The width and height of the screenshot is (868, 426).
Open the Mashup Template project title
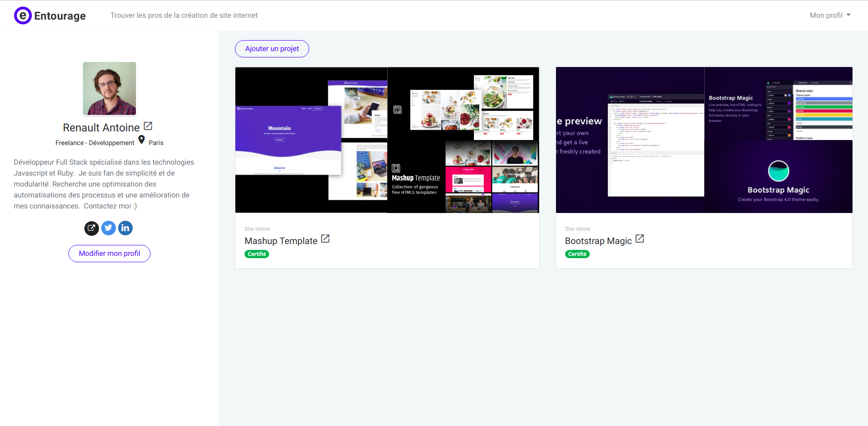281,241
